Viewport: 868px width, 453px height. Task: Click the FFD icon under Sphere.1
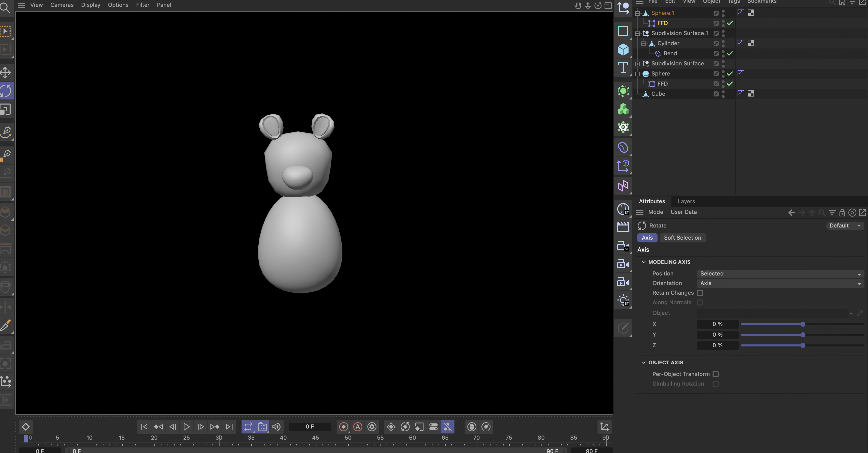[x=651, y=23]
